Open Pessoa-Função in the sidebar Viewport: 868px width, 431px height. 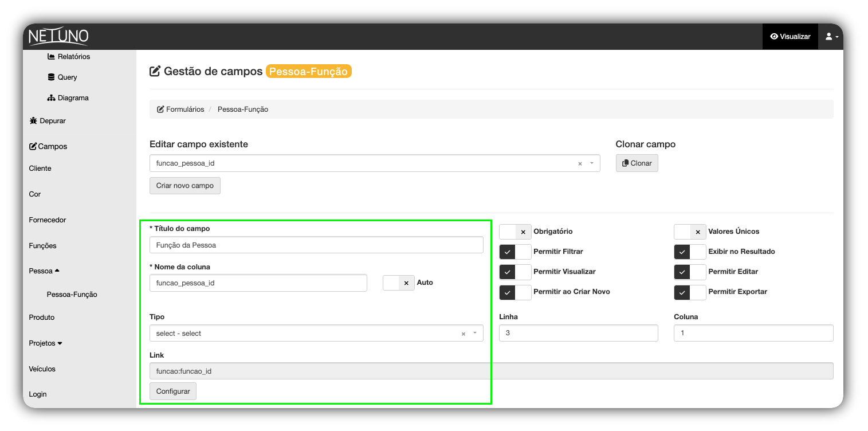point(72,295)
